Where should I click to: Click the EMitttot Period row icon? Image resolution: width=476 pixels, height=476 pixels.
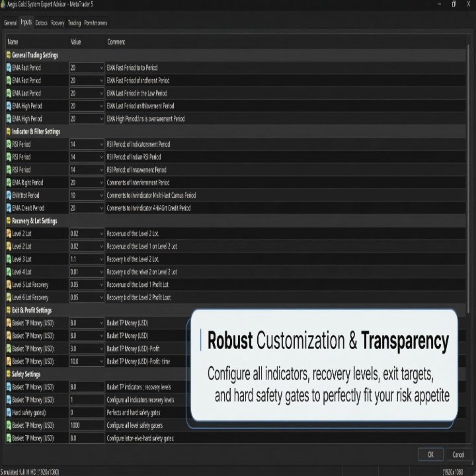9,195
